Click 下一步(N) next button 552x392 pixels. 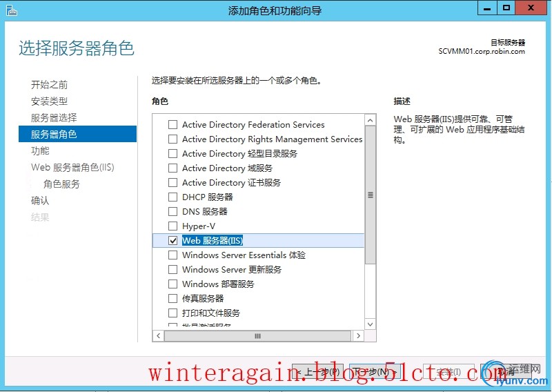tap(375, 371)
